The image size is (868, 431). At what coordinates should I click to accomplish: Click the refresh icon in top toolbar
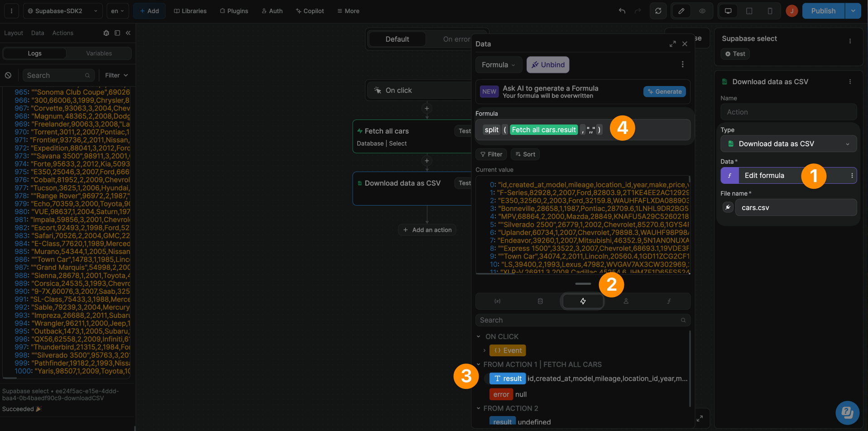coord(658,11)
